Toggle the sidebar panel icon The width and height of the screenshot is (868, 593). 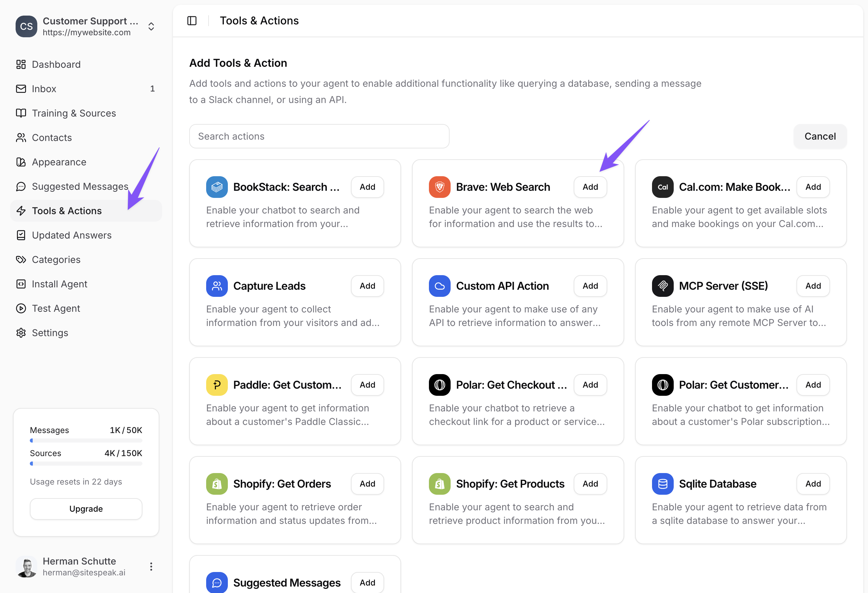[x=192, y=21]
